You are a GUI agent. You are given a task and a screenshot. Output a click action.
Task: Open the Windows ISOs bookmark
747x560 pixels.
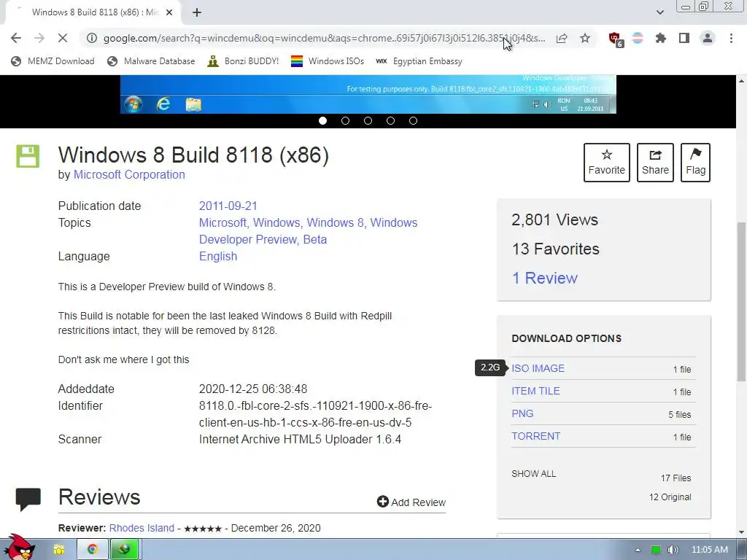coord(328,61)
